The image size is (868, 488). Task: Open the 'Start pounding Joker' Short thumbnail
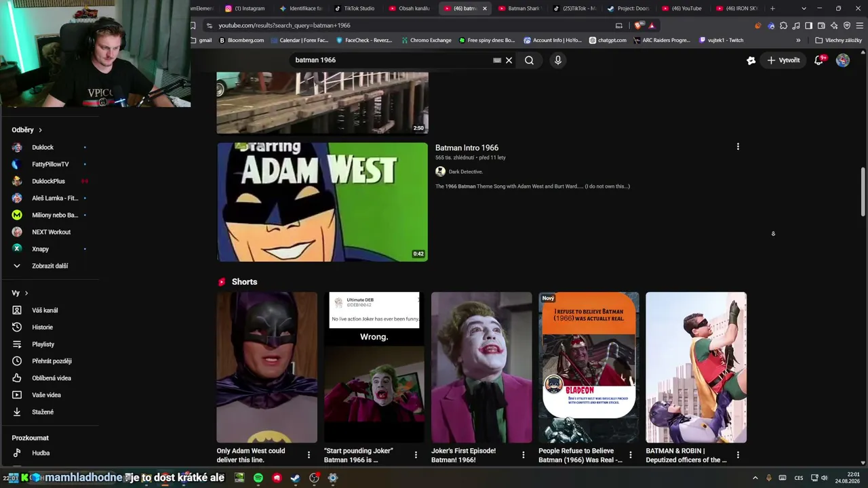point(374,367)
